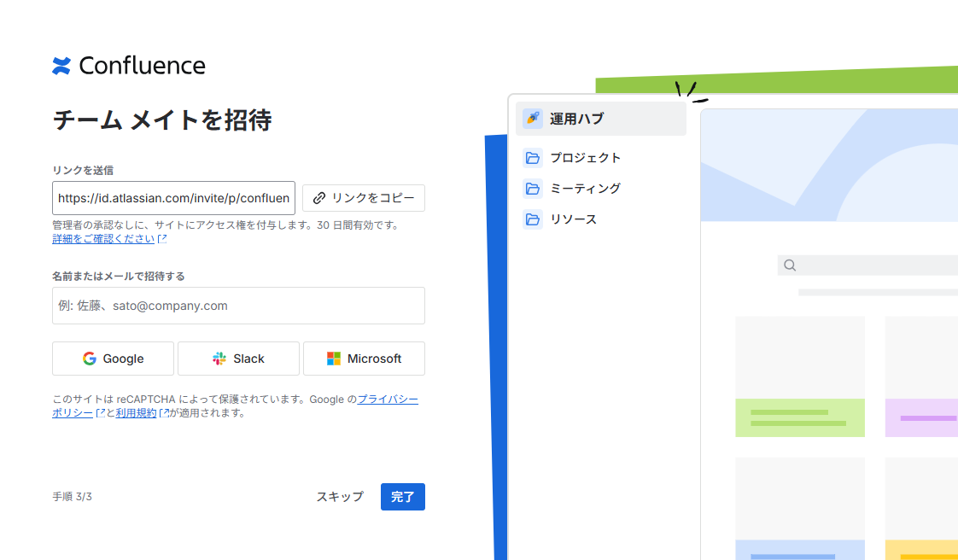This screenshot has width=958, height=560.
Task: Click the rocket icon beside 運用ハブ
Action: [x=533, y=119]
